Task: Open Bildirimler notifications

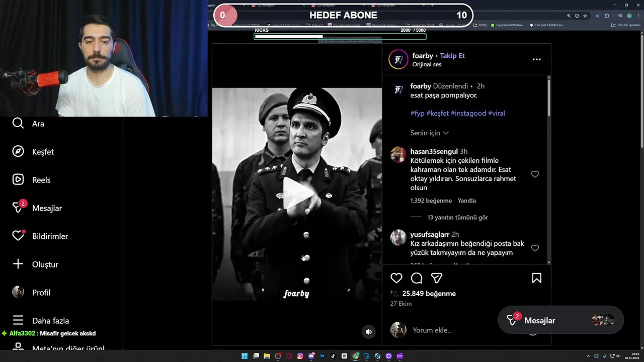Action: click(x=40, y=236)
